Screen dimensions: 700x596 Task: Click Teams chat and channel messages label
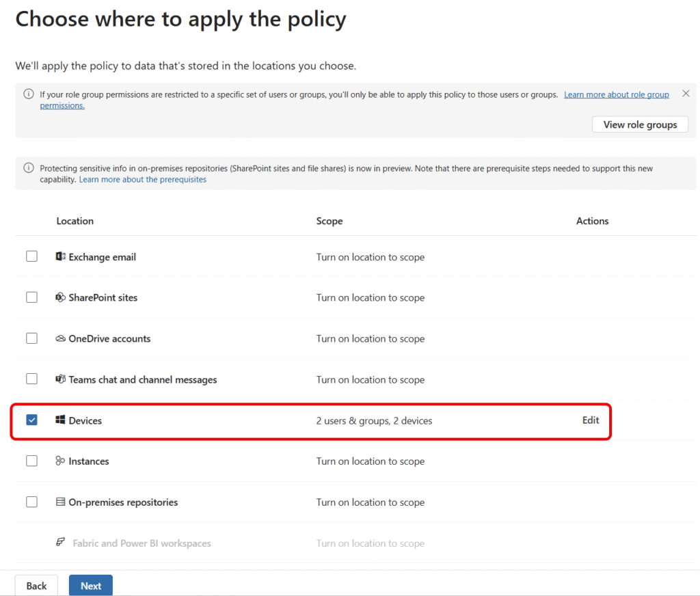point(143,379)
